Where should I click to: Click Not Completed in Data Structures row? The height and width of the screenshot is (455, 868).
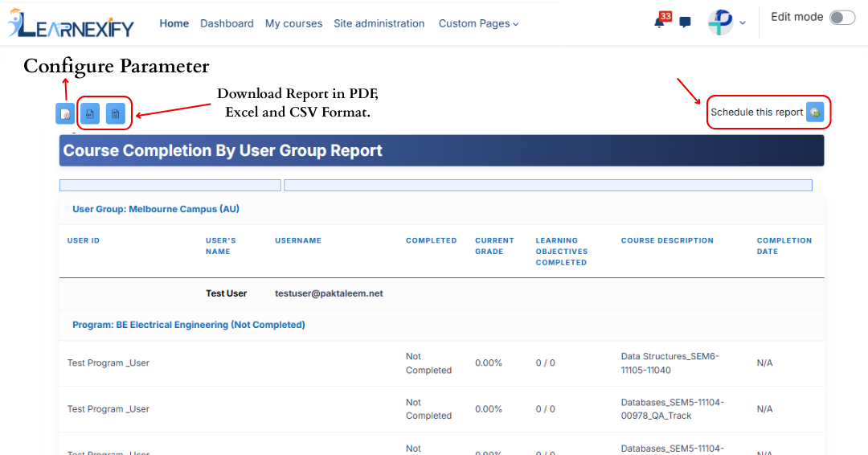tap(428, 363)
